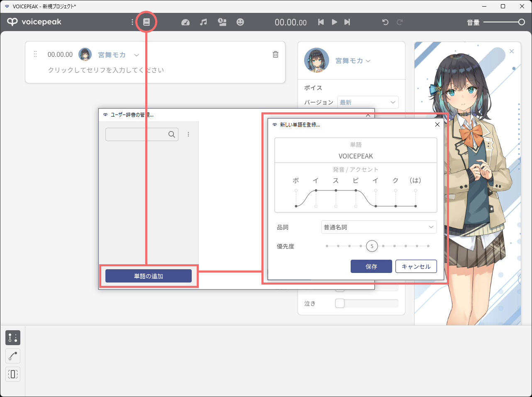532x397 pixels.
Task: Click the dictionary search field
Action: tap(142, 134)
